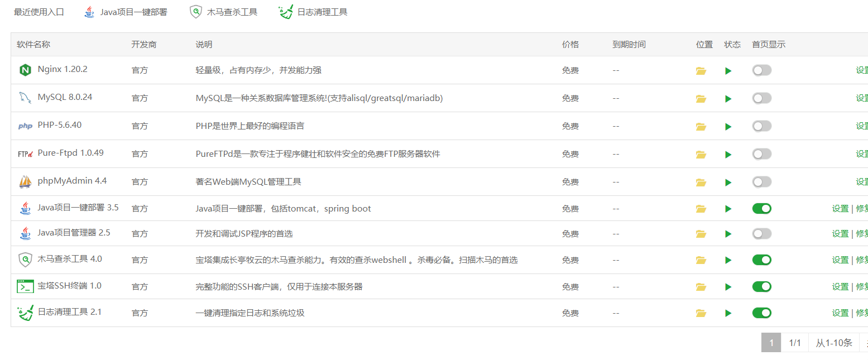Open 日志清理工具 folder location icon
868x360 pixels.
click(701, 313)
